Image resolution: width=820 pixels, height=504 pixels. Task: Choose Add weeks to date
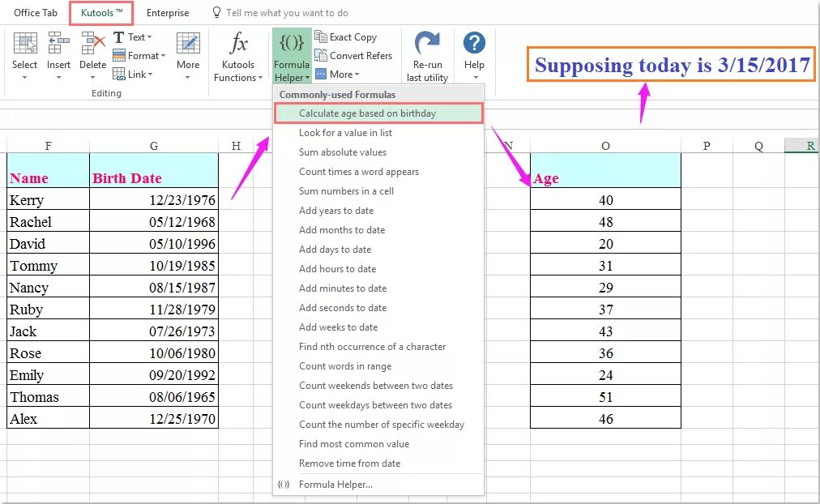[378, 327]
